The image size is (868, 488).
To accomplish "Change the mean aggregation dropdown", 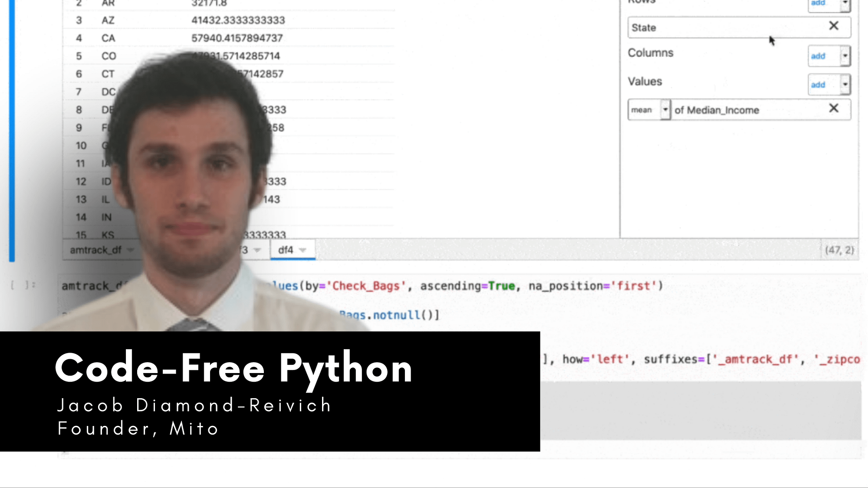I will (649, 110).
